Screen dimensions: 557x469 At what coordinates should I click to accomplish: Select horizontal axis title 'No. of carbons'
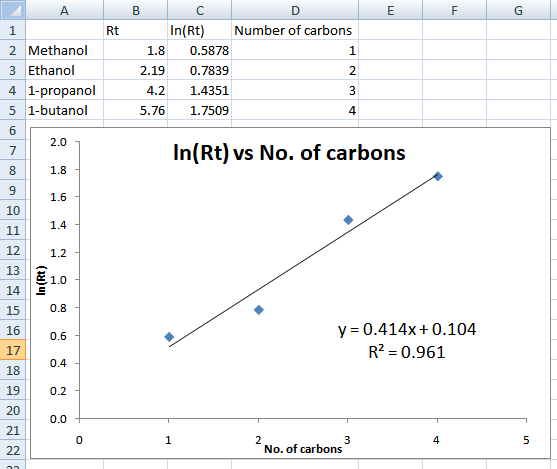coord(303,449)
